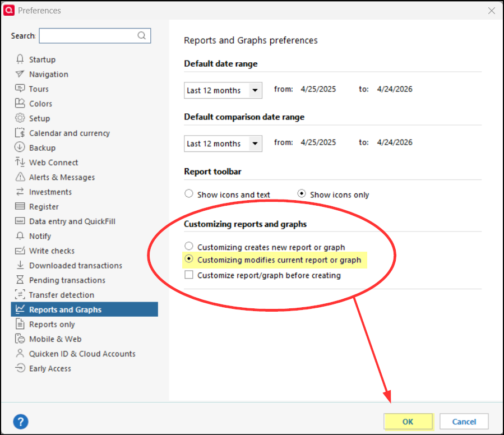This screenshot has width=504, height=435.
Task: Click the search magnifier icon
Action: [142, 35]
